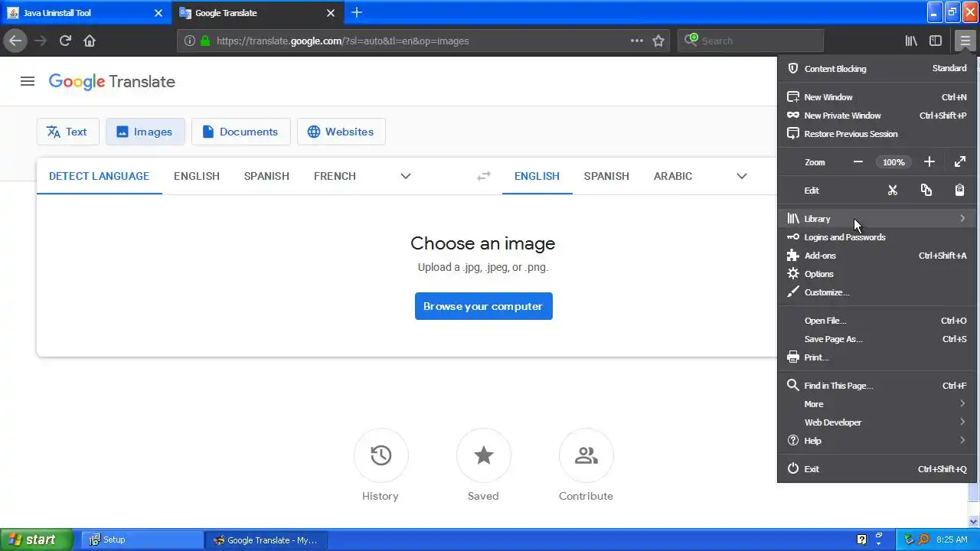Expand more source languages dropdown
This screenshot has height=551, width=980.
click(x=406, y=176)
